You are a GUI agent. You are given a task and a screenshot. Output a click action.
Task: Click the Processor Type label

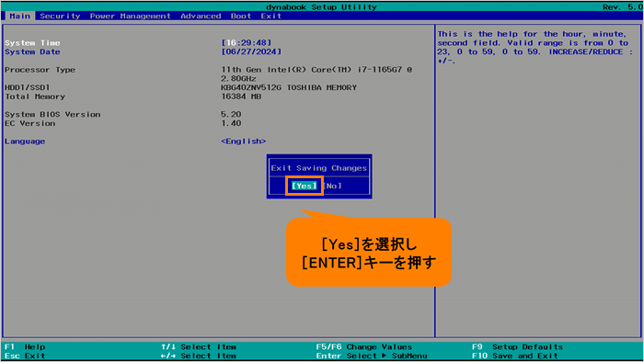coord(40,70)
